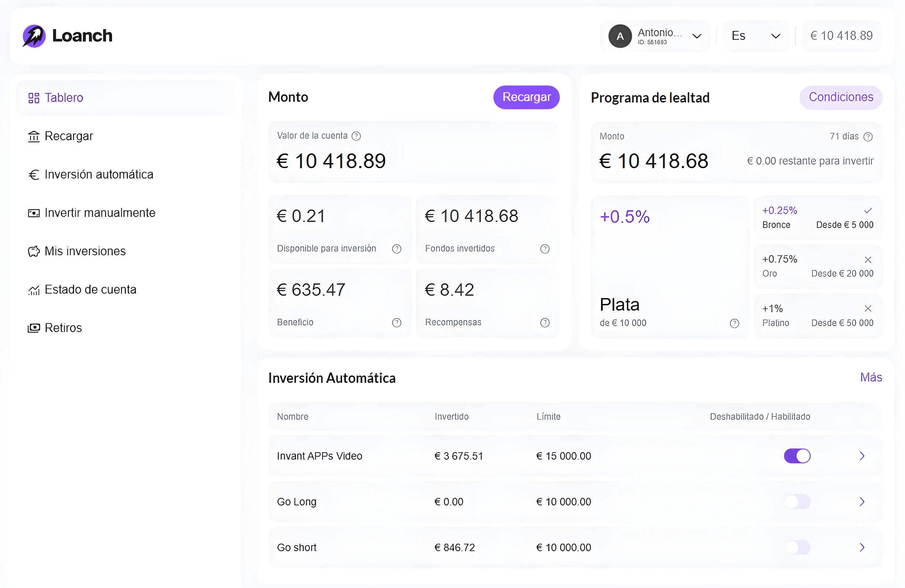The height and width of the screenshot is (588, 905).
Task: Click help icon next to Valor de la cuenta
Action: point(356,136)
